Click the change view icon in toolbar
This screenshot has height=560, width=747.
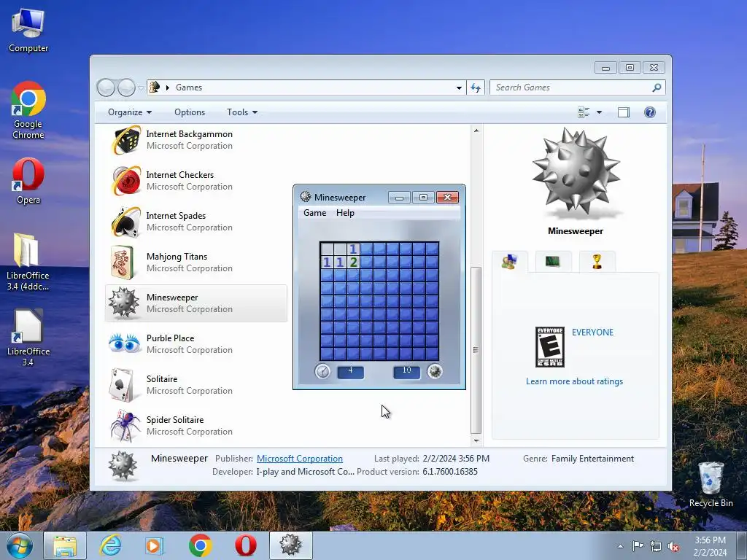pyautogui.click(x=584, y=112)
